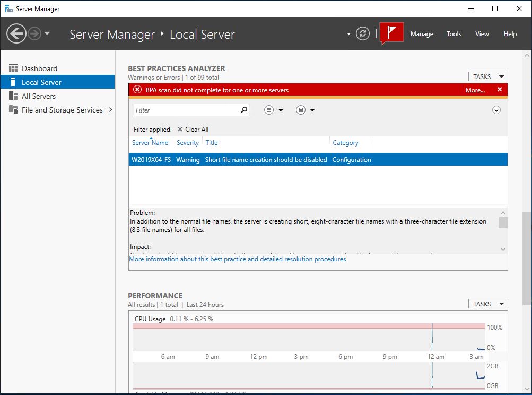Expand filter options chevron button
532x395 pixels.
tap(496, 110)
